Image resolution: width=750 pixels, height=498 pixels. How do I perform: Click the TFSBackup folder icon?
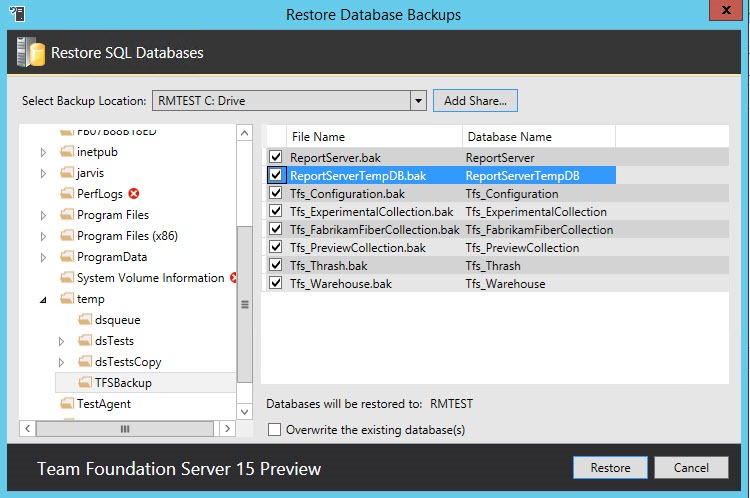(x=85, y=383)
